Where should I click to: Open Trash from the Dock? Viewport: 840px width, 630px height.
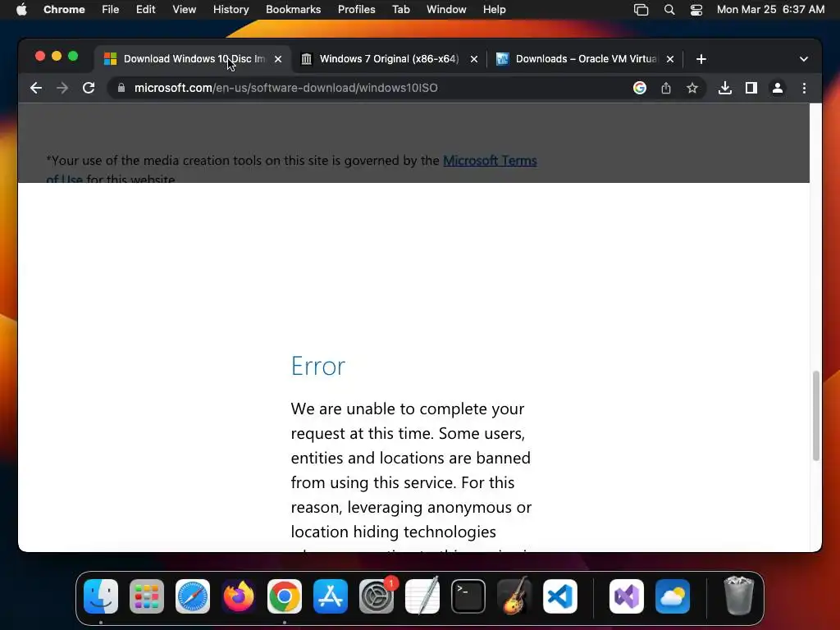click(x=739, y=596)
